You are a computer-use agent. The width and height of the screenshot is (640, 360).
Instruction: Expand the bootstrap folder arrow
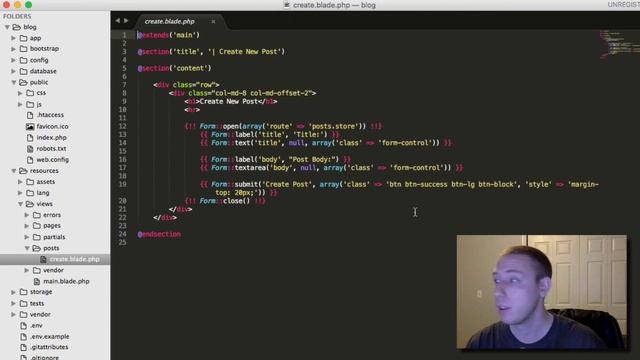pos(13,49)
